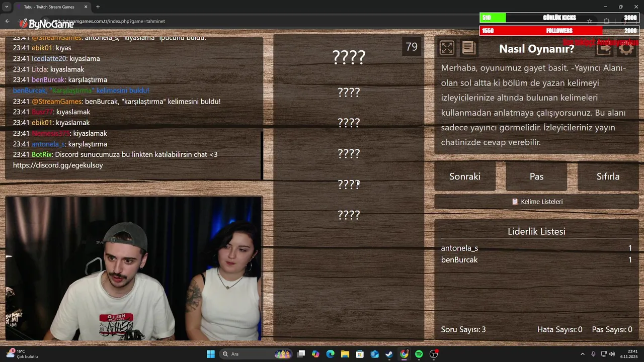
Task: Click the microphone tray icon
Action: pos(593,354)
